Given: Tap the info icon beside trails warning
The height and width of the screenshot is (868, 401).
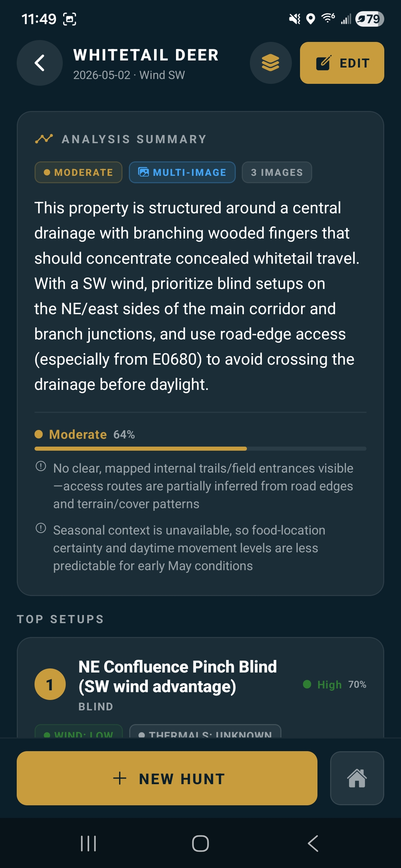Looking at the screenshot, I should [x=41, y=466].
